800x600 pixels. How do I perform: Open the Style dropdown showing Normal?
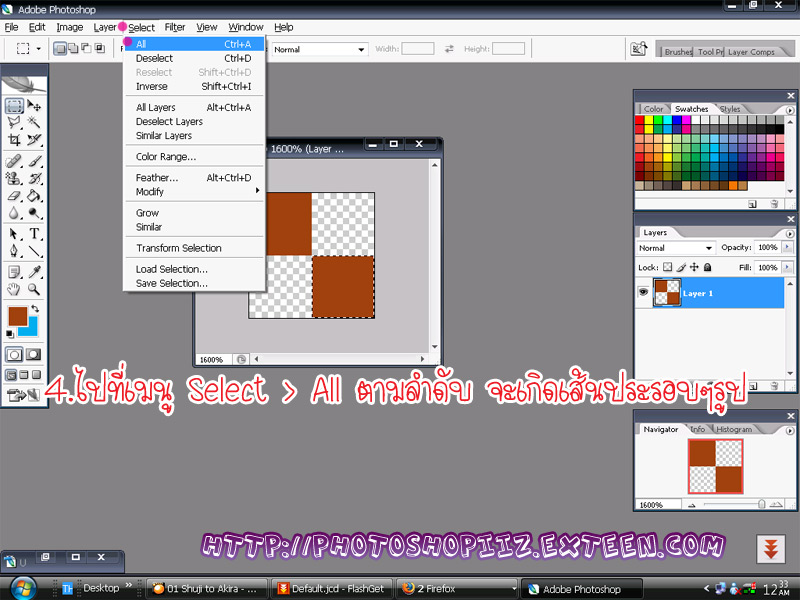pyautogui.click(x=319, y=49)
